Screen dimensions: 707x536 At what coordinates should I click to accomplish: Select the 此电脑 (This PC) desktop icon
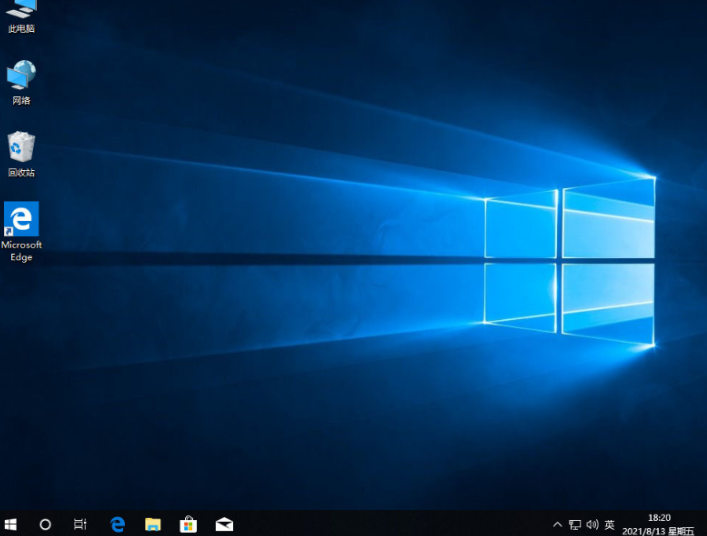tap(21, 10)
